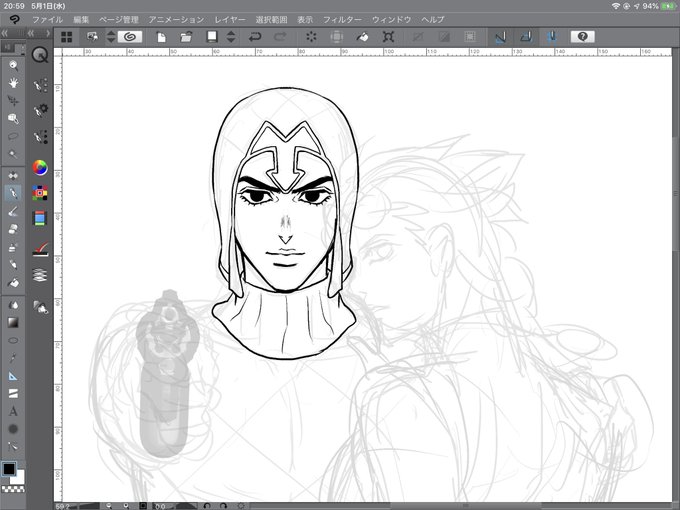This screenshot has height=510, width=680.
Task: Select the Ruler tool
Action: coord(13,376)
